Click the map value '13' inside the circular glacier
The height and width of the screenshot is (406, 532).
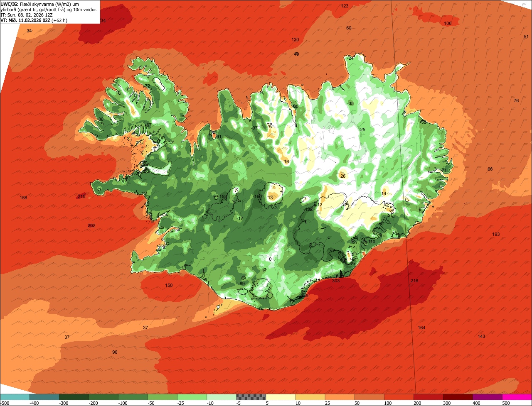click(x=271, y=198)
